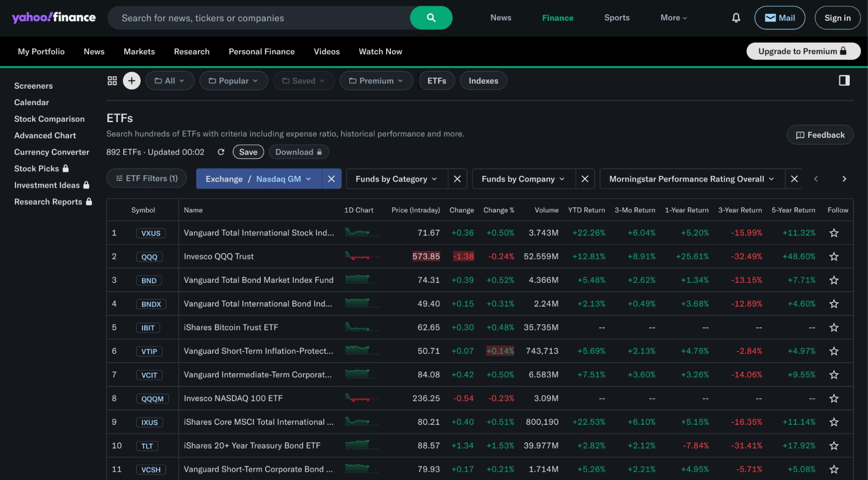
Task: Click the green search magnifier button
Action: [431, 18]
